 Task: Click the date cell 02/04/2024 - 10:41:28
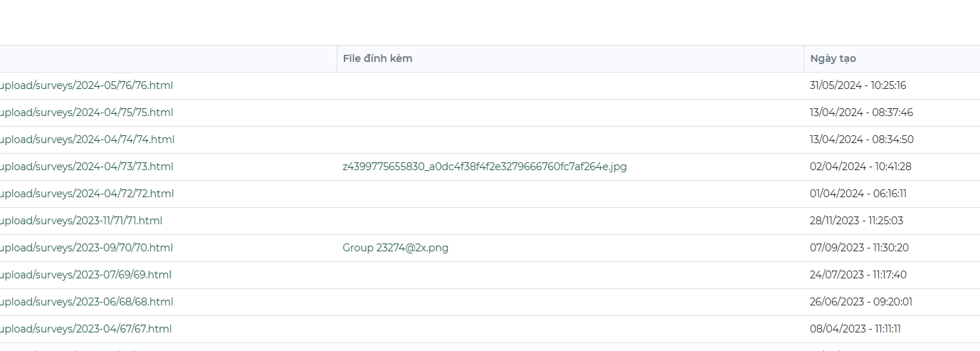tap(860, 167)
